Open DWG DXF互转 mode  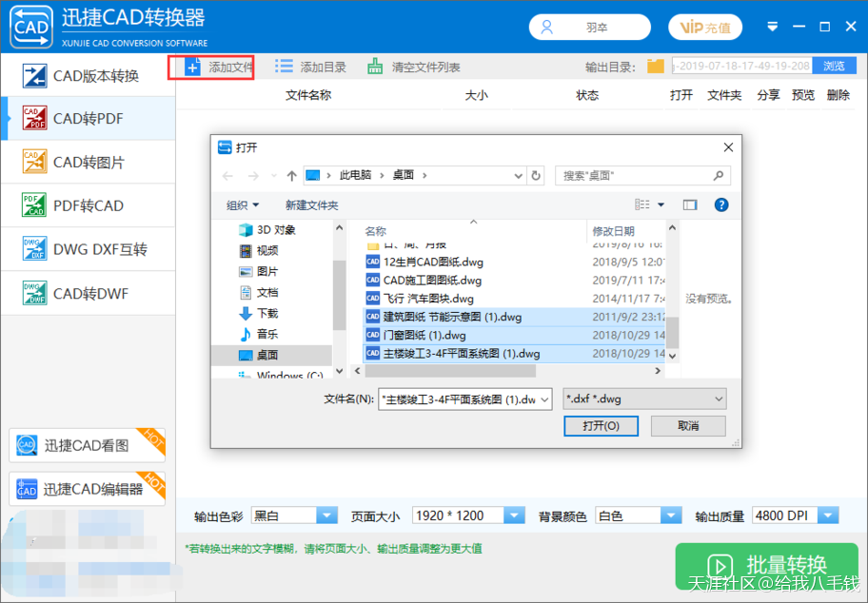coord(89,249)
